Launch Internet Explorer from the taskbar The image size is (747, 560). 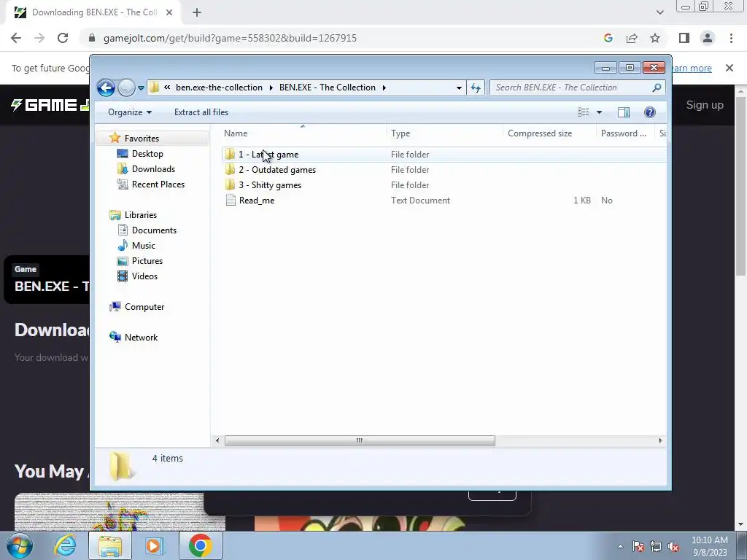click(65, 545)
